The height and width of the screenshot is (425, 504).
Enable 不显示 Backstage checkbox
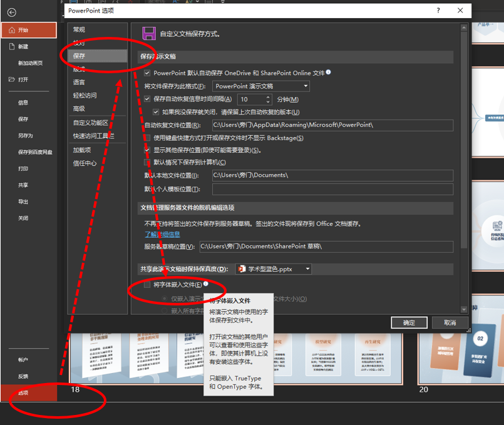pos(147,138)
